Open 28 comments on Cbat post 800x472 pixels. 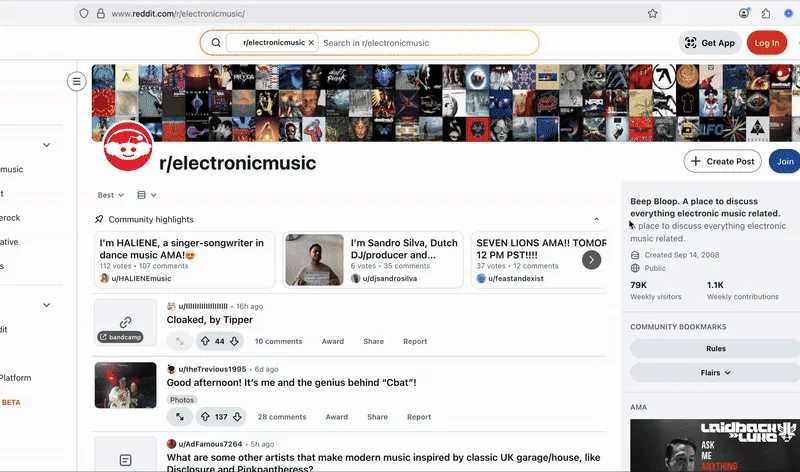282,417
